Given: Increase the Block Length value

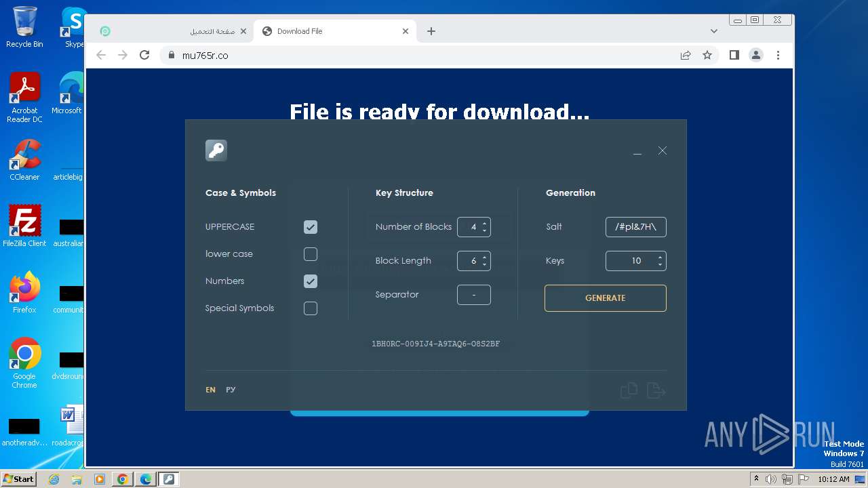Looking at the screenshot, I should [484, 257].
